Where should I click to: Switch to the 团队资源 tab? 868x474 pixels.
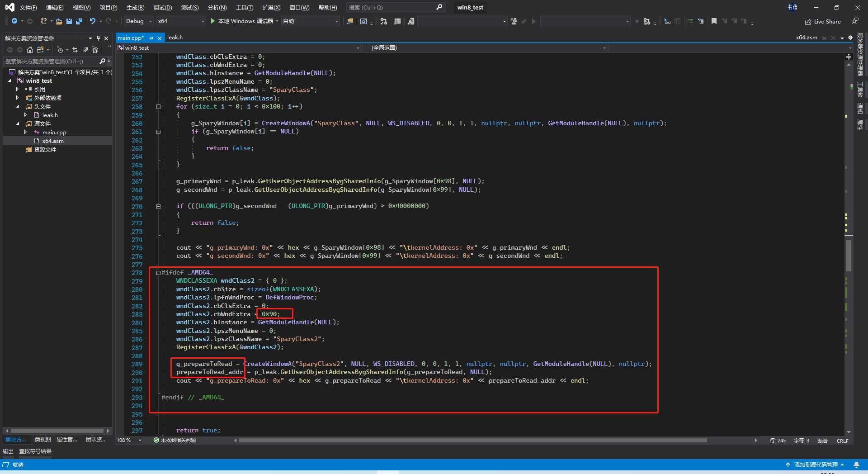[x=96, y=440]
